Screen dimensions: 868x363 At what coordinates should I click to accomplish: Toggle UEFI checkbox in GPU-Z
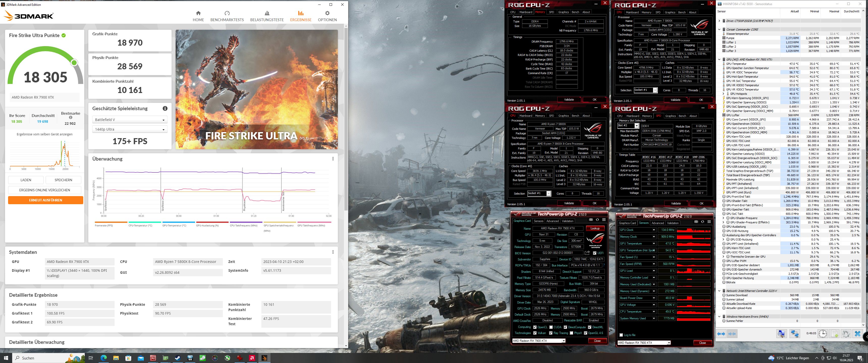pyautogui.click(x=594, y=253)
